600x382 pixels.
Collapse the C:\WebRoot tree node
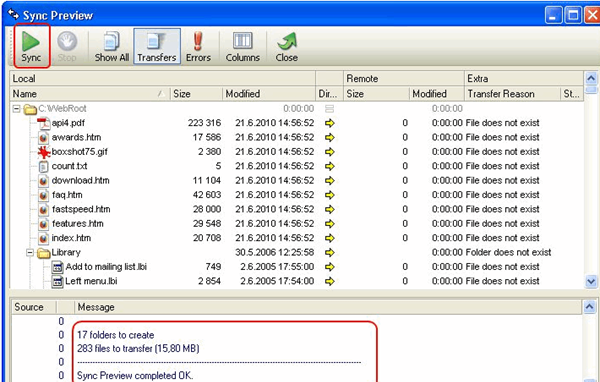pos(16,109)
